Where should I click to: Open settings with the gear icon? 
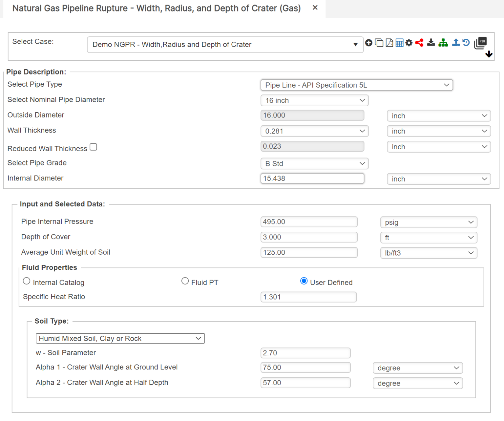pos(409,43)
